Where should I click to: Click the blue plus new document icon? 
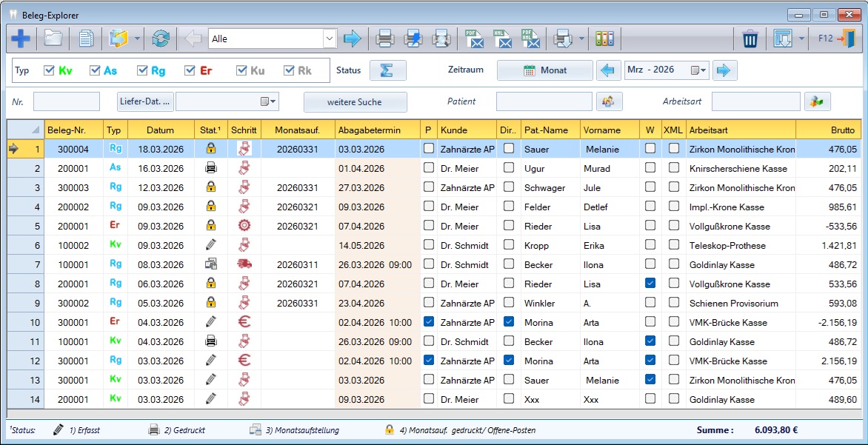pyautogui.click(x=21, y=38)
